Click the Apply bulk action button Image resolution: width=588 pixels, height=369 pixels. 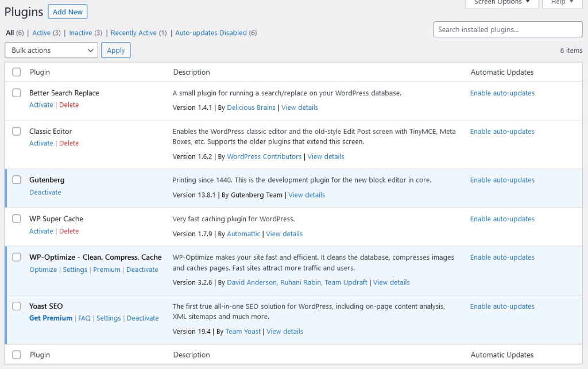(116, 51)
